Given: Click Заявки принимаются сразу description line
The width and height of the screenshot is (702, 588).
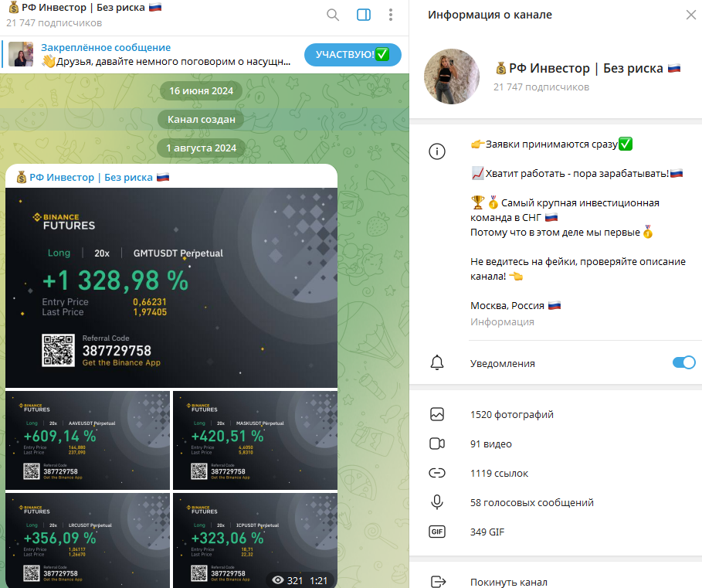Looking at the screenshot, I should 551,144.
